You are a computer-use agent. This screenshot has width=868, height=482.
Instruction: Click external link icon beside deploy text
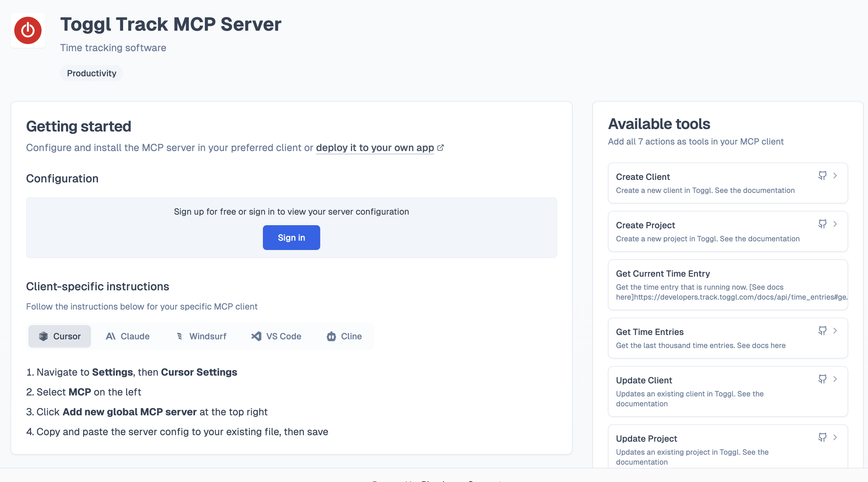441,148
